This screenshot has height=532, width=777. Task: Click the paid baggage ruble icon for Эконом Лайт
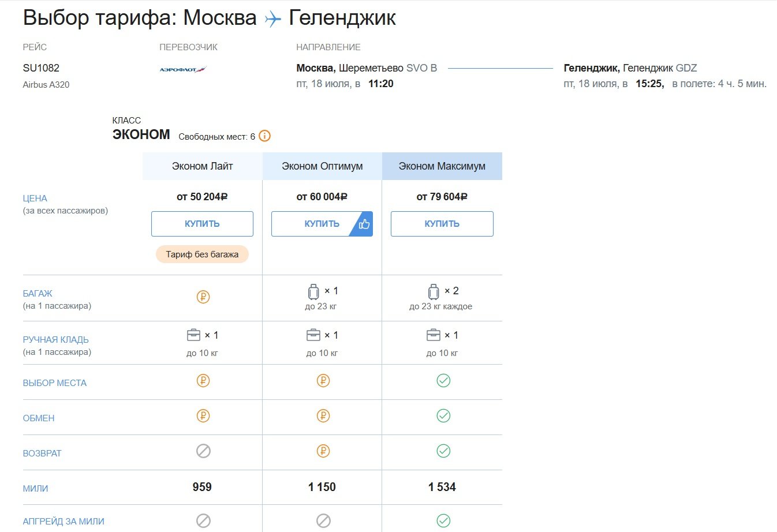(203, 297)
